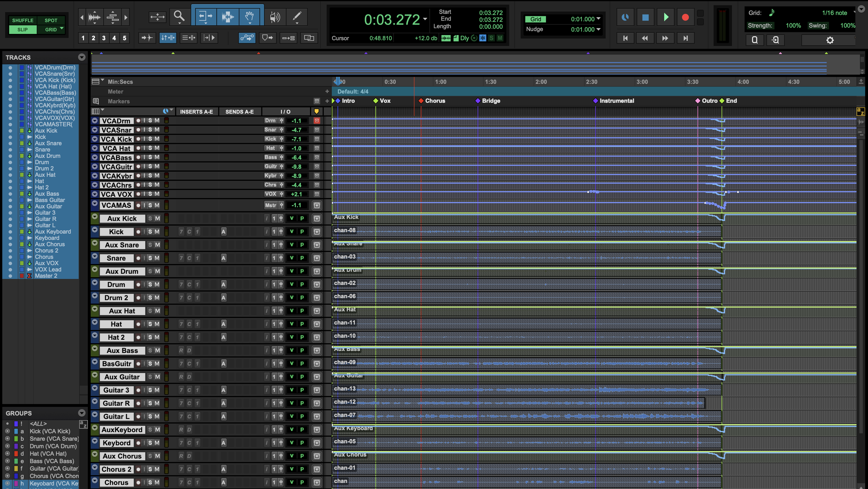Open the quantize settings gear

coord(830,40)
